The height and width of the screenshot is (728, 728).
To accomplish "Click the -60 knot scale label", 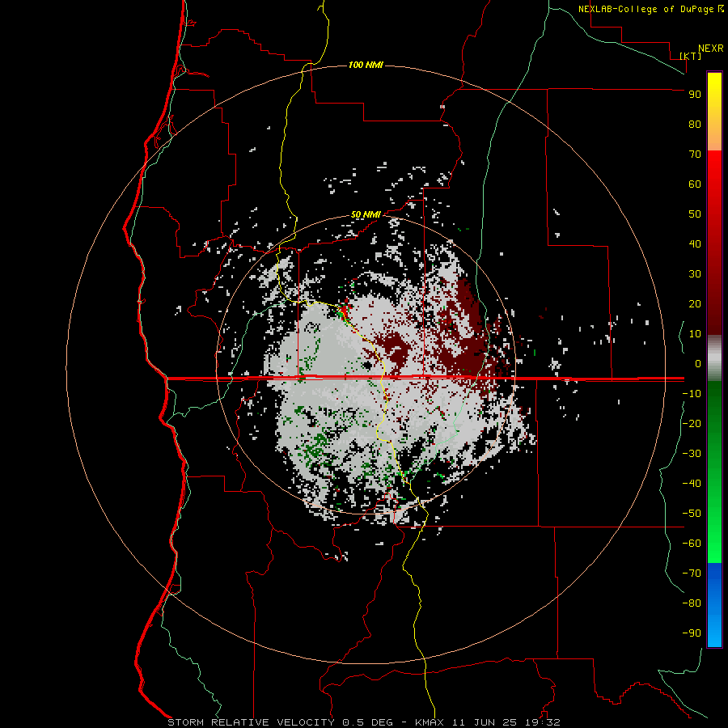I will click(x=692, y=544).
